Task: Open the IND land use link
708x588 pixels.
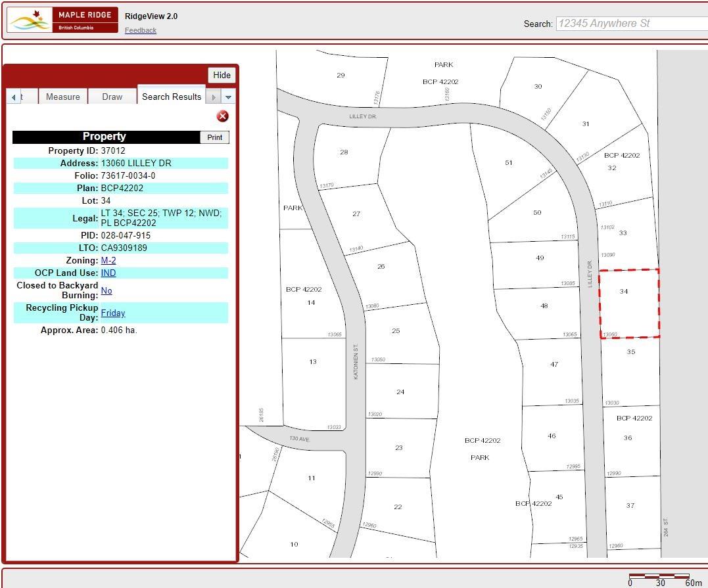Action: click(108, 273)
